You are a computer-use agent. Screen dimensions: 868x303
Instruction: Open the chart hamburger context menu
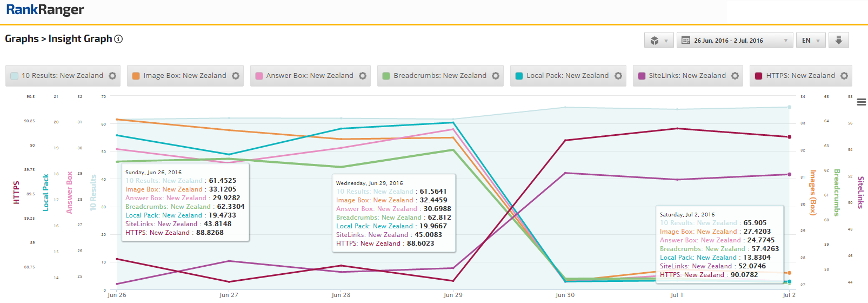coord(861,102)
